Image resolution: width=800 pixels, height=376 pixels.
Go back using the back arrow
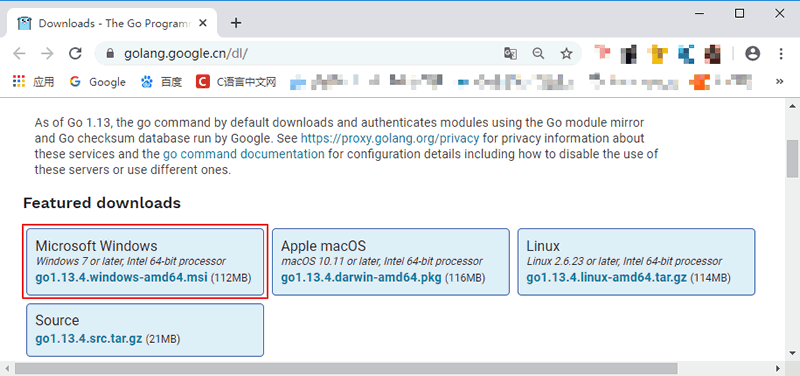[19, 54]
